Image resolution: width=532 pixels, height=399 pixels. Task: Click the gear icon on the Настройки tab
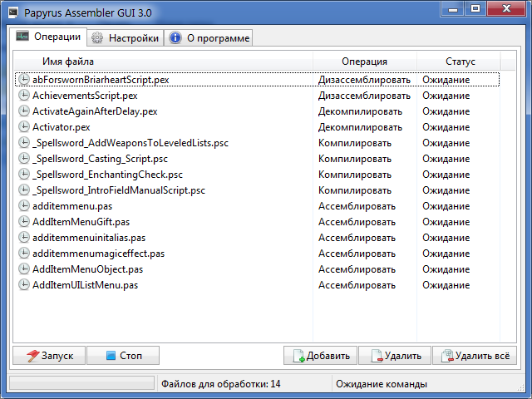(x=97, y=38)
